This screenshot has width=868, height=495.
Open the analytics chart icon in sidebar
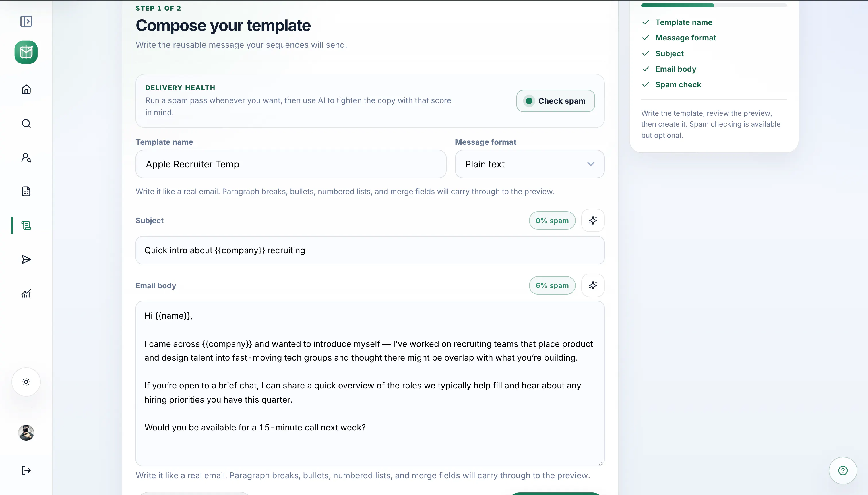(x=26, y=293)
